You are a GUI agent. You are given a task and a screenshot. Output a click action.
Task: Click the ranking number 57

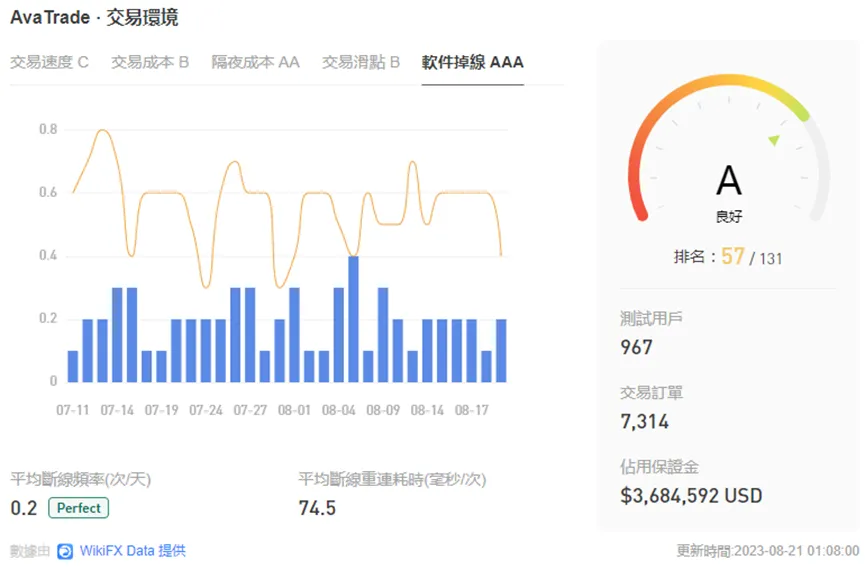(733, 257)
